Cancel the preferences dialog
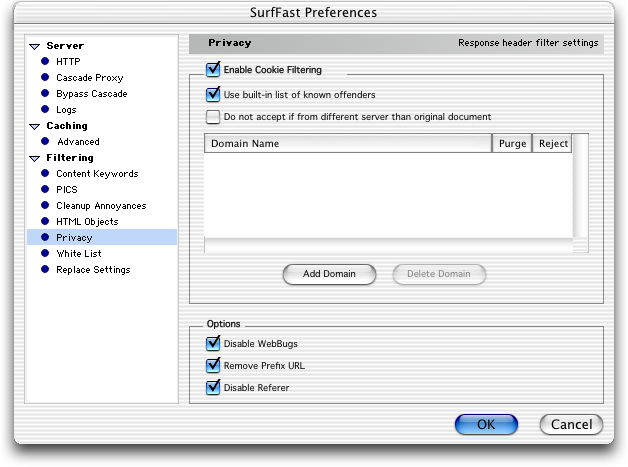Image resolution: width=628 pixels, height=467 pixels. click(x=572, y=425)
